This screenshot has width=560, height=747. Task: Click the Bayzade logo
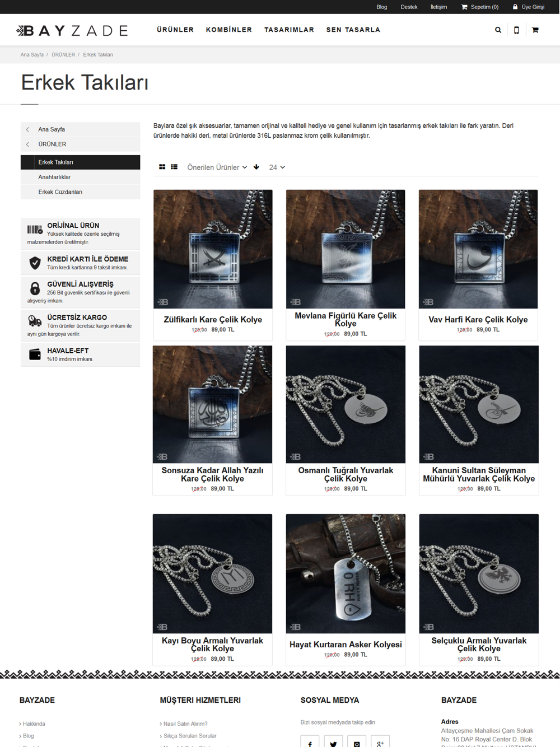[x=72, y=30]
